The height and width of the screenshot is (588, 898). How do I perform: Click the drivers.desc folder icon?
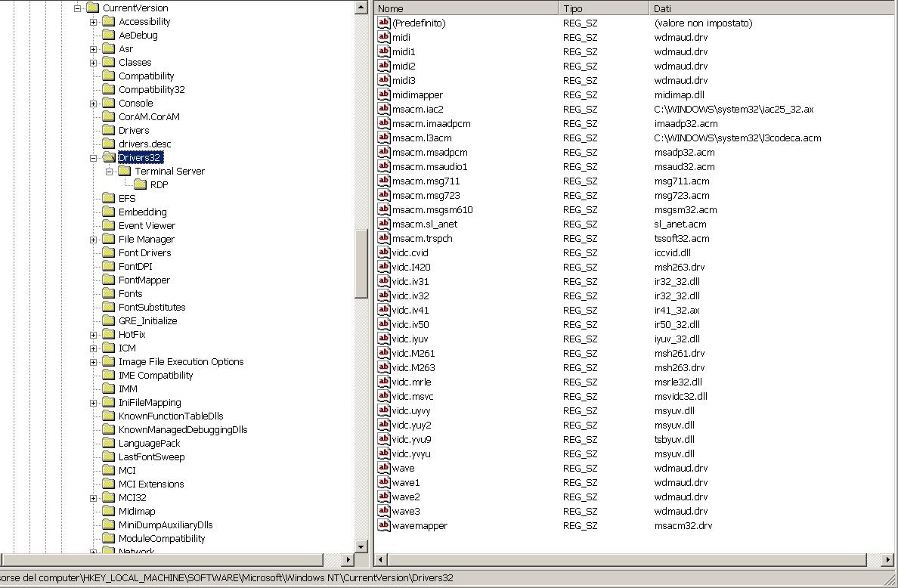(x=109, y=144)
